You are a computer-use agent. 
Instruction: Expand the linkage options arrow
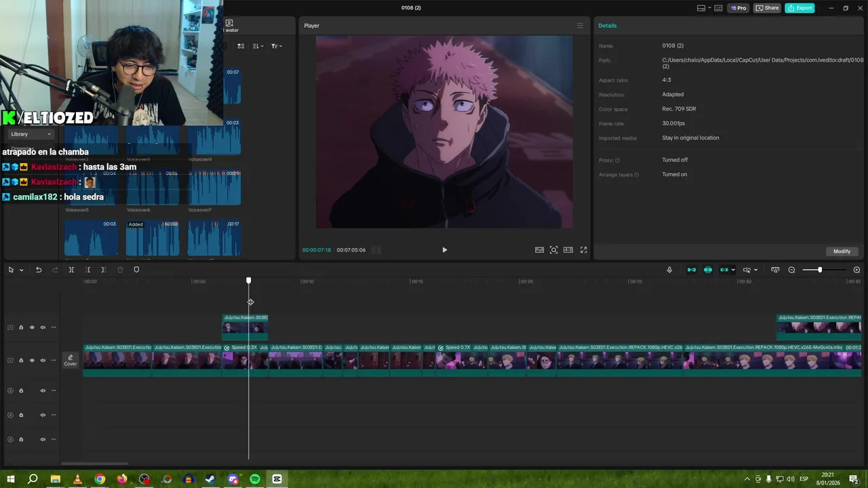(x=733, y=270)
